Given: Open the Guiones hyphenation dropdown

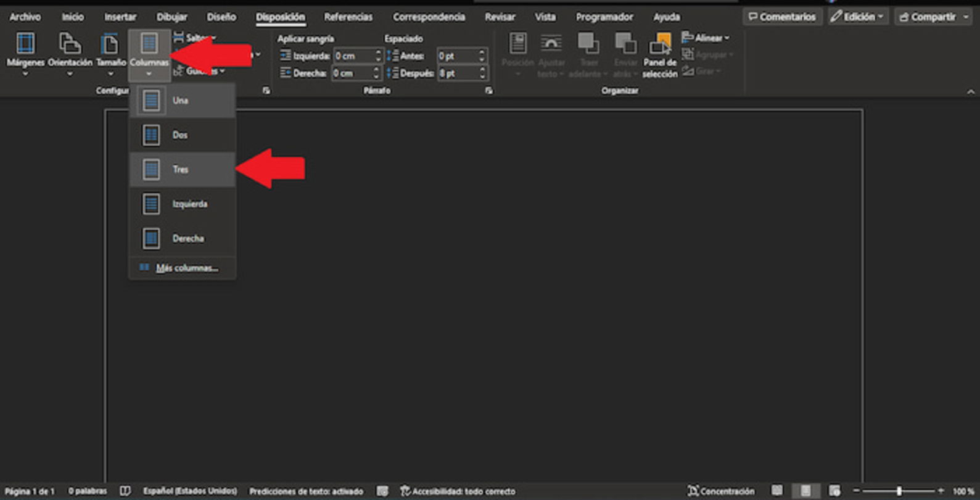Looking at the screenshot, I should click(x=199, y=72).
